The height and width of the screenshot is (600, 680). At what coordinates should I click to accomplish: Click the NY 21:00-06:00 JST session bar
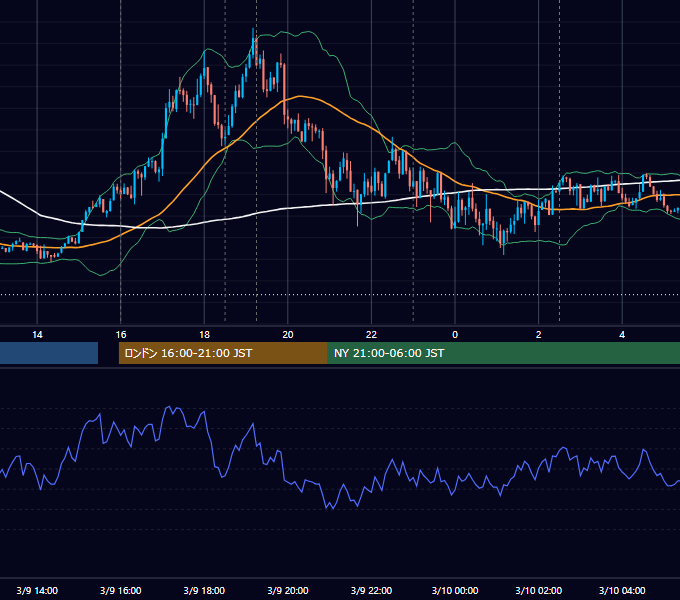tap(503, 353)
